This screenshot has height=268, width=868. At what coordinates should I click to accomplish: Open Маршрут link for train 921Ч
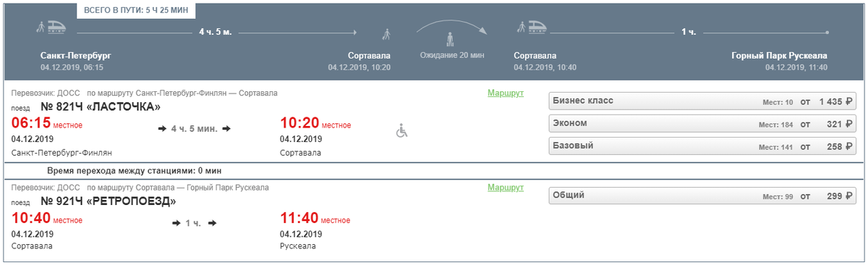506,188
